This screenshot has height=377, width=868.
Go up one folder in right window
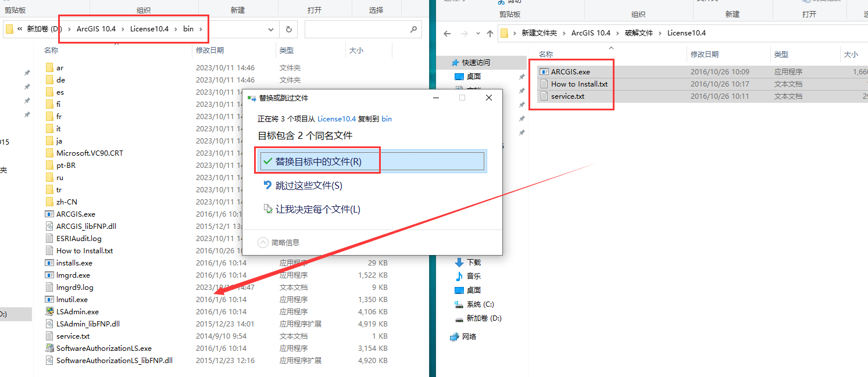(490, 33)
